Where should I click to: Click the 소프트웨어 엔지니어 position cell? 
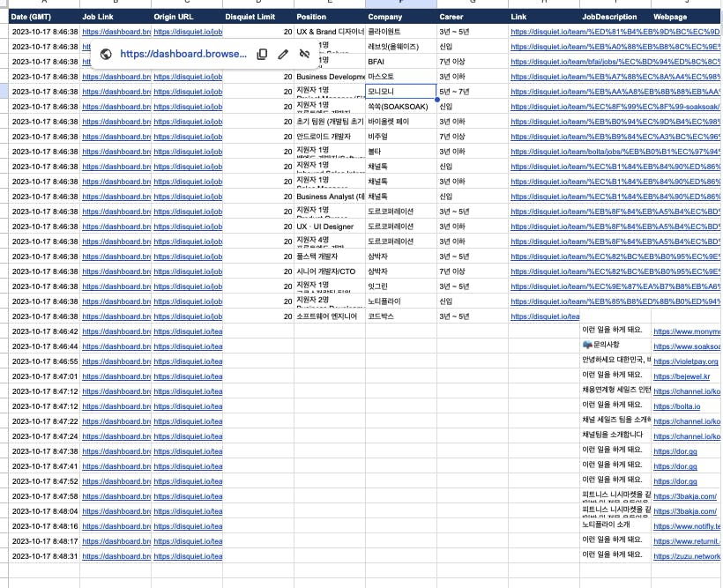[330, 316]
